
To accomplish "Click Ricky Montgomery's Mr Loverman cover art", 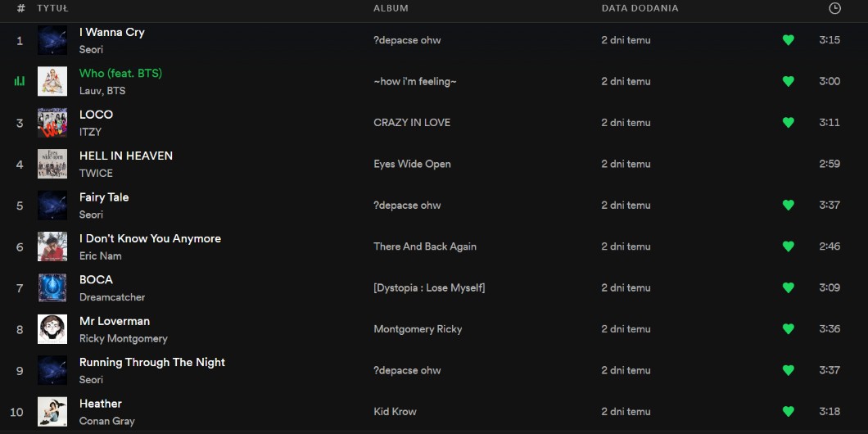I will pos(52,329).
